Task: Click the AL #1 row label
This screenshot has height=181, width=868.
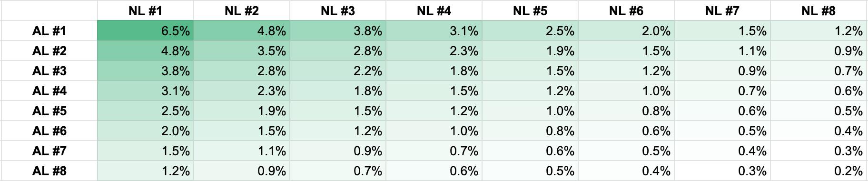Action: tap(49, 31)
